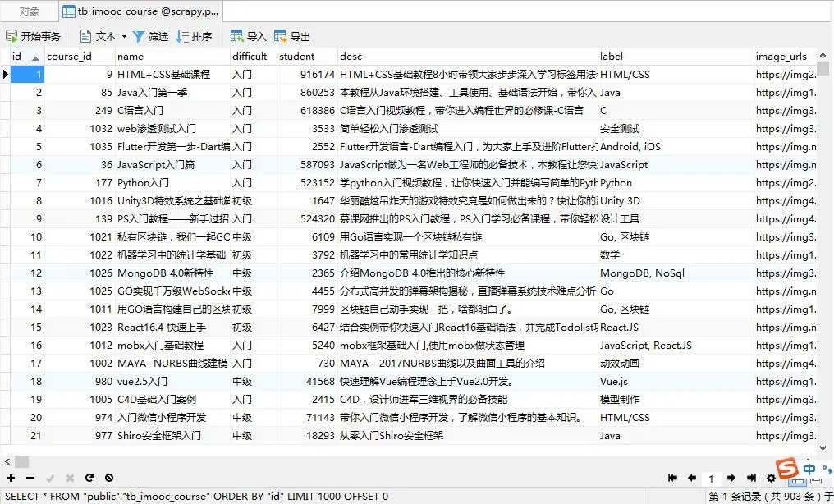Click the difficult column header

[x=254, y=57]
